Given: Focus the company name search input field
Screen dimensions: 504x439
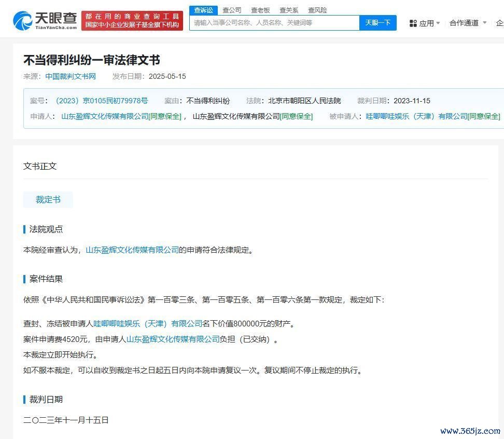Looking at the screenshot, I should (274, 23).
